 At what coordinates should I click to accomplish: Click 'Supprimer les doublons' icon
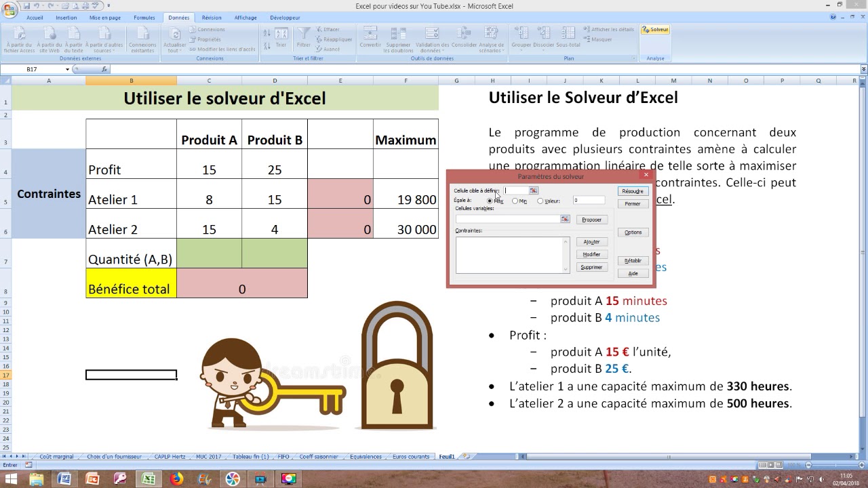coord(398,39)
